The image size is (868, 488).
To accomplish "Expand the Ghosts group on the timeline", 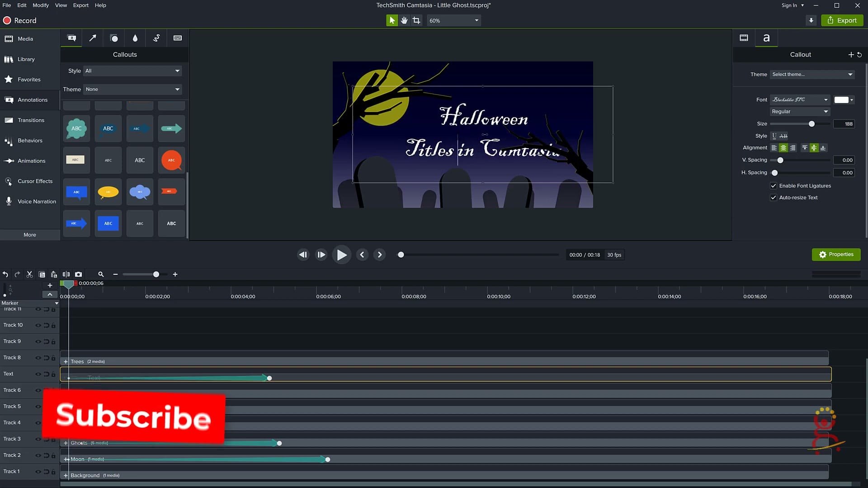I will 66,443.
